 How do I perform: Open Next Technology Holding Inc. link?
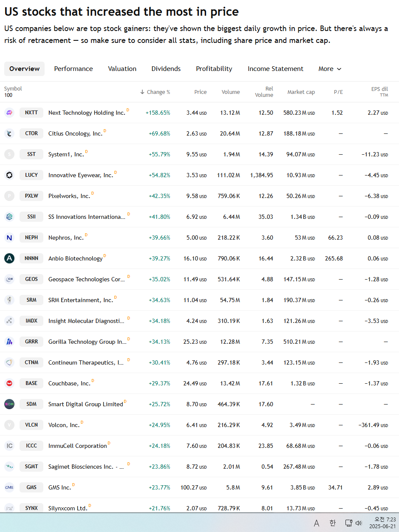[x=87, y=113]
